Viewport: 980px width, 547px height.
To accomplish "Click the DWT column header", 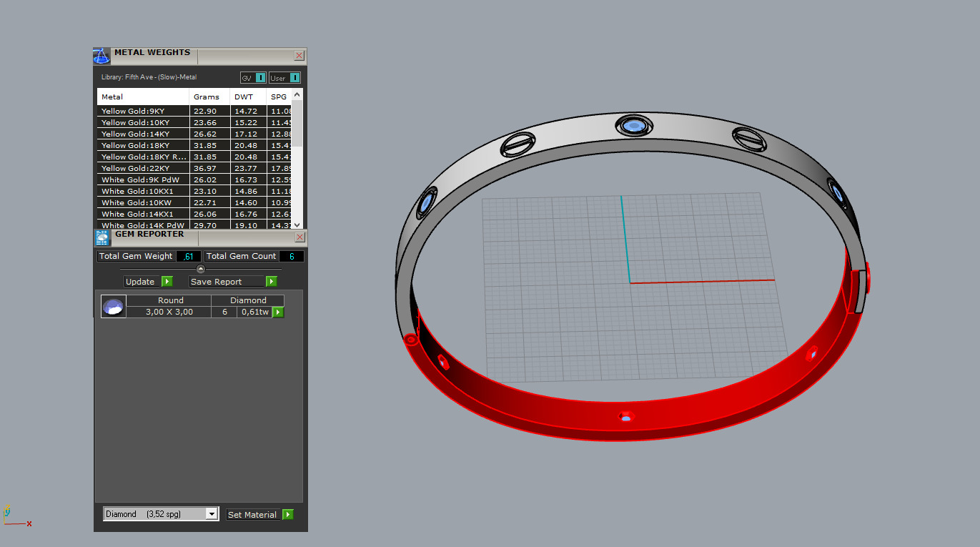I will [x=248, y=97].
